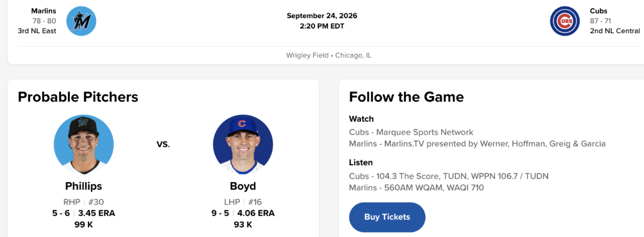Click the Marlins team logo
The image size is (644, 237).
(x=81, y=21)
